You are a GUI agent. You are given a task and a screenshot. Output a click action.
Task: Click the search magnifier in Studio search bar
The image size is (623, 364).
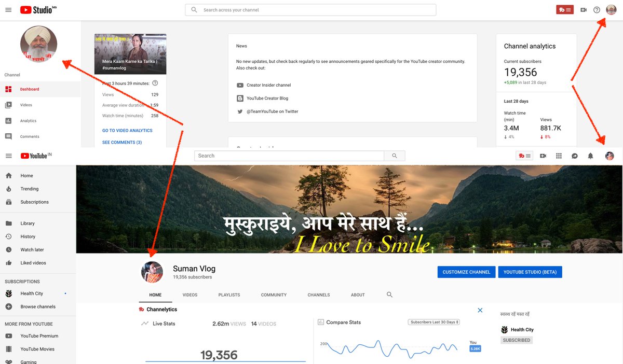click(194, 10)
